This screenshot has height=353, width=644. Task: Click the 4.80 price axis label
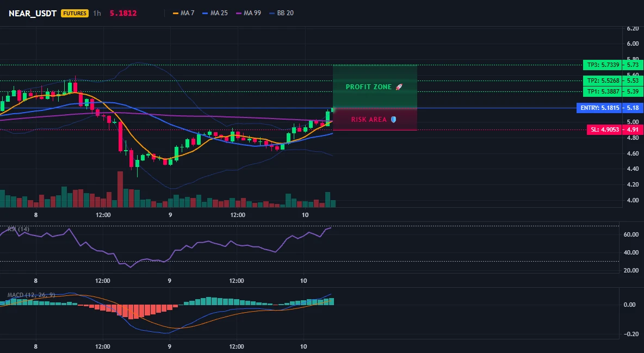coord(633,138)
